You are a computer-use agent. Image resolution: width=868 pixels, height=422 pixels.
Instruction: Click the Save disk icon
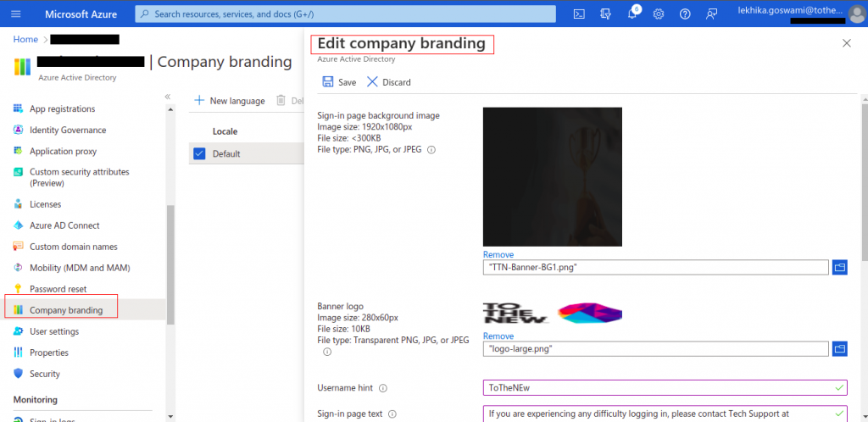click(x=328, y=82)
